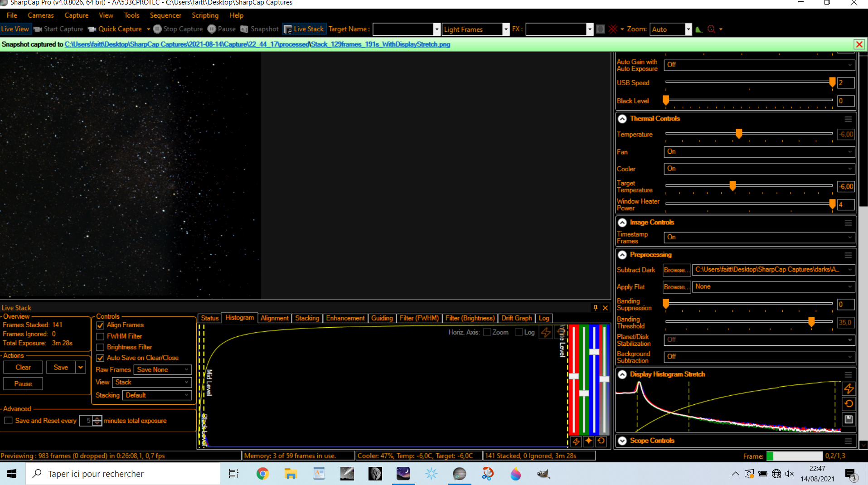Click the Banding Threshold slider handle
Image resolution: width=868 pixels, height=485 pixels.
(x=811, y=322)
